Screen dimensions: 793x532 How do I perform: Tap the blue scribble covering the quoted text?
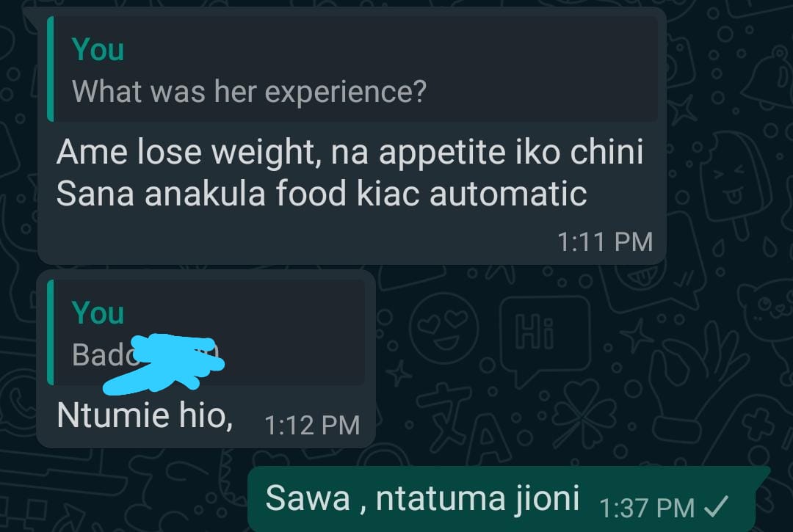coord(163,363)
